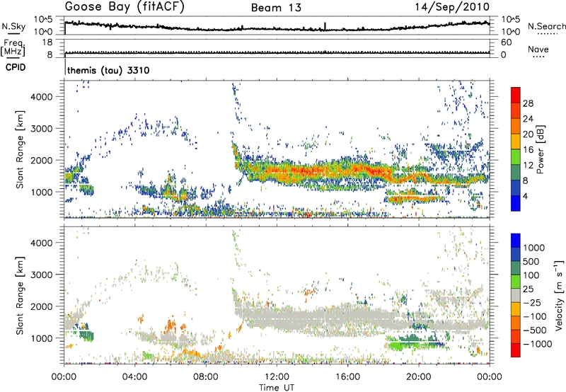Image resolution: width=566 pixels, height=392 pixels.
Task: Click "Slant Range [km]" label of power panel
Action: point(20,149)
